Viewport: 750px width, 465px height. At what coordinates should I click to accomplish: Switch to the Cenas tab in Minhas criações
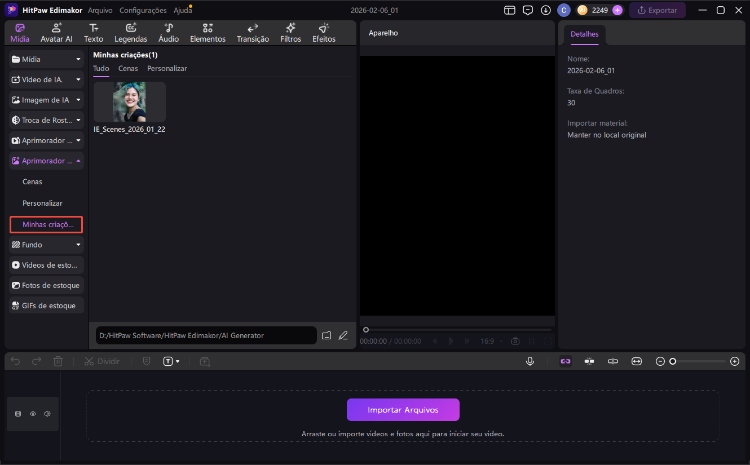coord(128,68)
